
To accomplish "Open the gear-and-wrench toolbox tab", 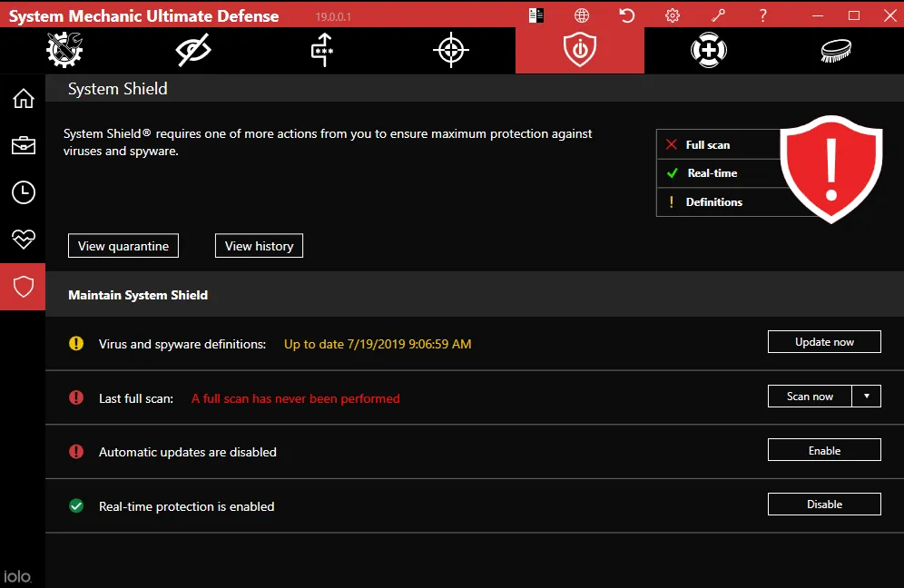I will pyautogui.click(x=64, y=50).
